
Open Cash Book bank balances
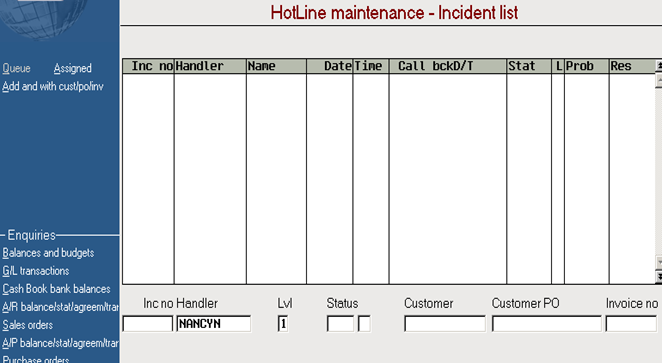point(56,289)
